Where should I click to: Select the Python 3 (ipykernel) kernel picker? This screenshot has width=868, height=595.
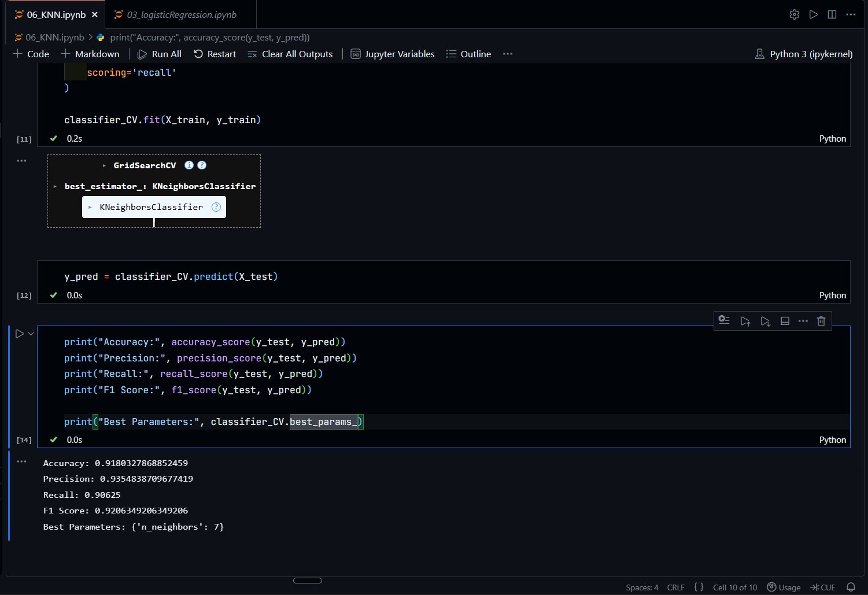pyautogui.click(x=804, y=54)
